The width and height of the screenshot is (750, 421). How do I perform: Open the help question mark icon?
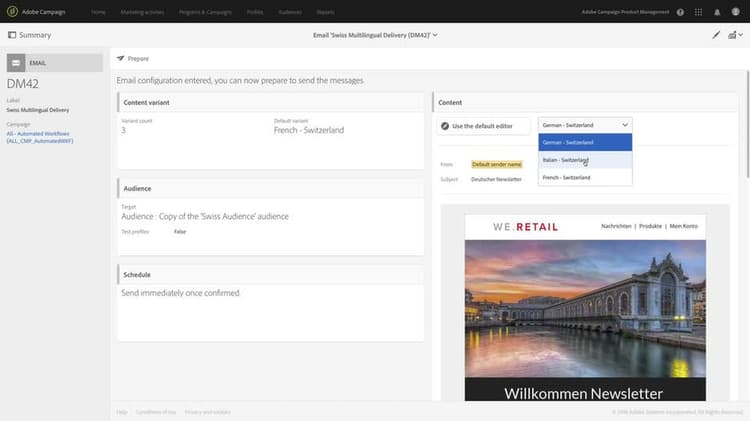pos(680,12)
